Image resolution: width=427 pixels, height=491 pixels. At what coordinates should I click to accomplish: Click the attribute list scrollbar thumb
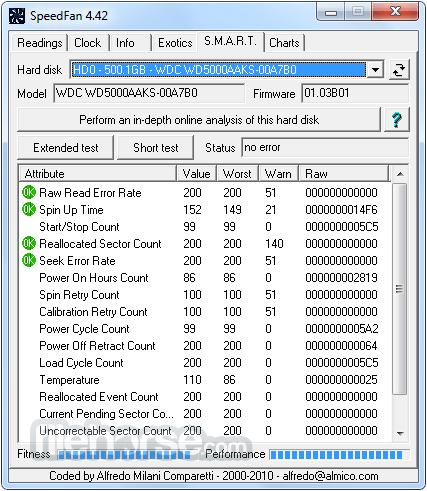click(399, 289)
